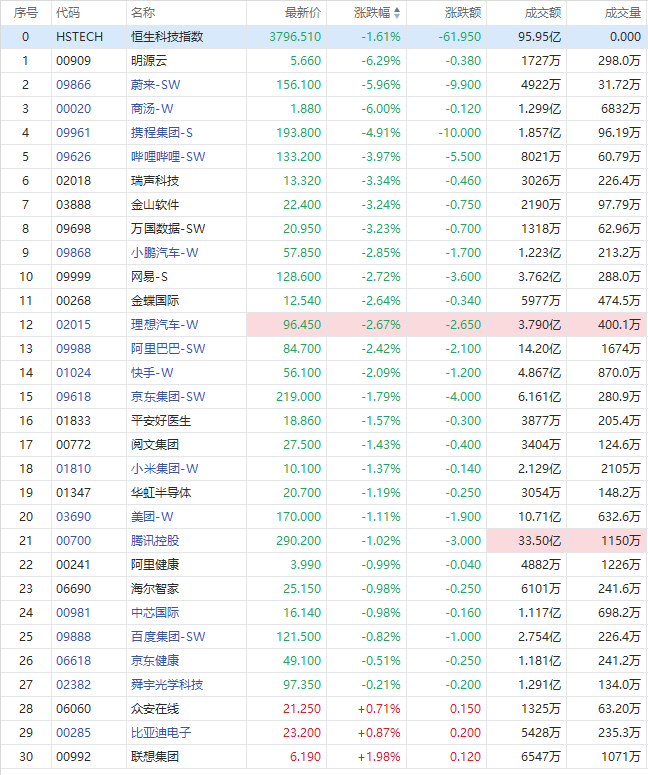The width and height of the screenshot is (648, 775).
Task: Select the 金山软件 row name
Action: (x=155, y=205)
